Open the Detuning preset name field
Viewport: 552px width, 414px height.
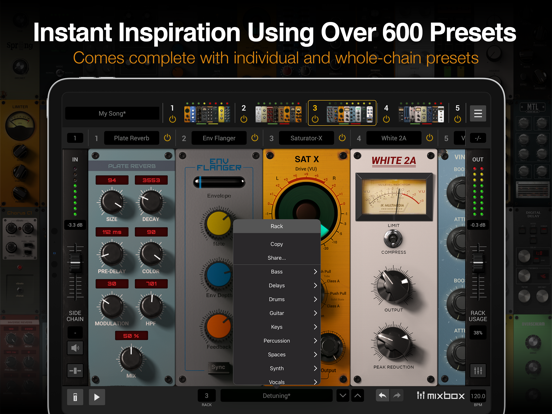pos(276,396)
